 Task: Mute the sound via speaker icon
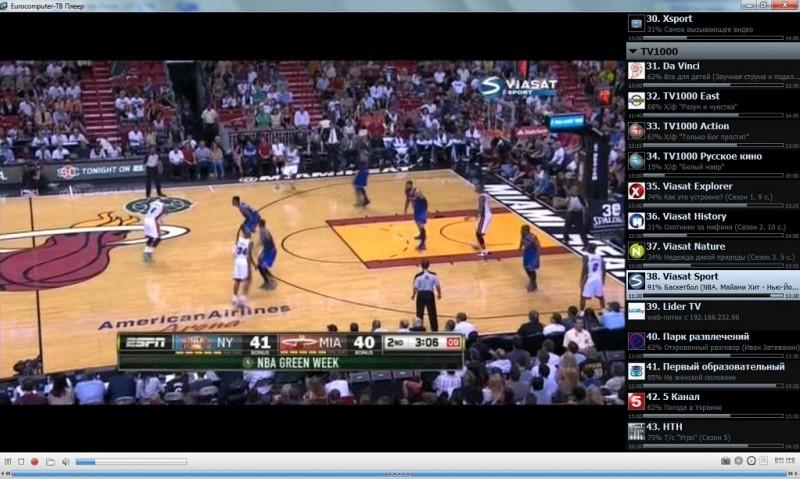point(66,462)
